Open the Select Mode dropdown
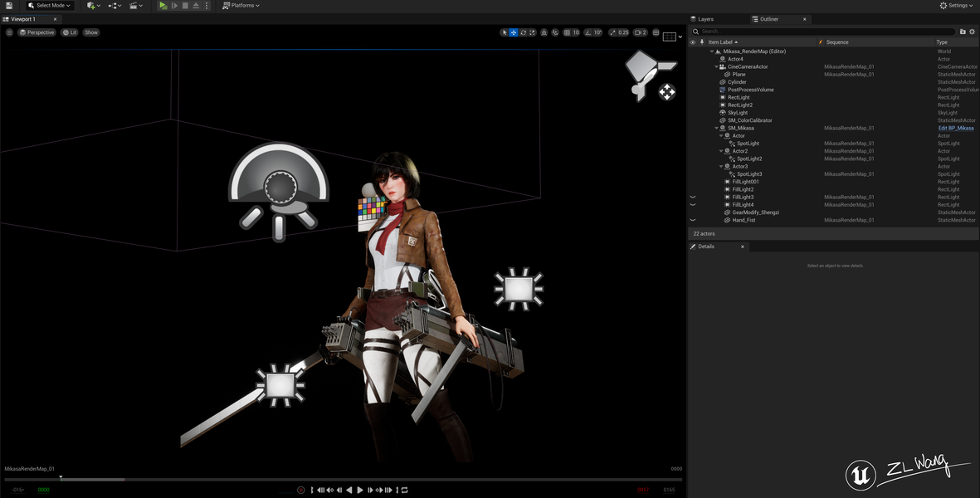This screenshot has height=498, width=980. (x=50, y=5)
